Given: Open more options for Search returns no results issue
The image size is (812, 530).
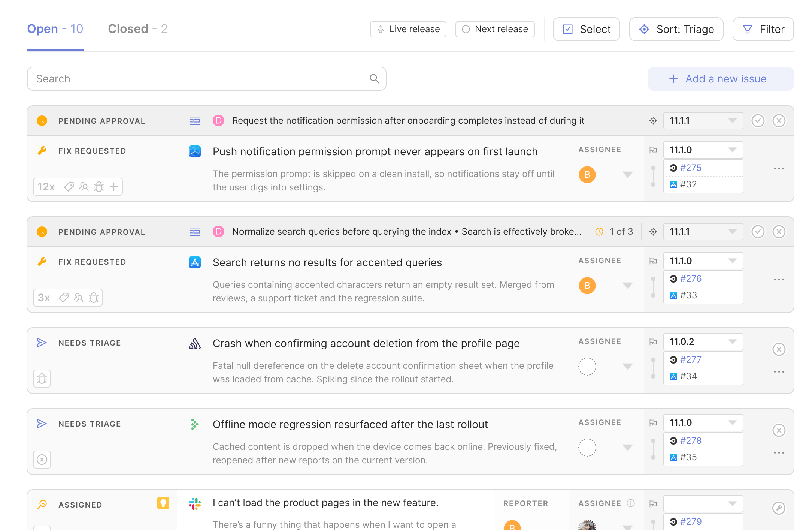Looking at the screenshot, I should (x=779, y=280).
